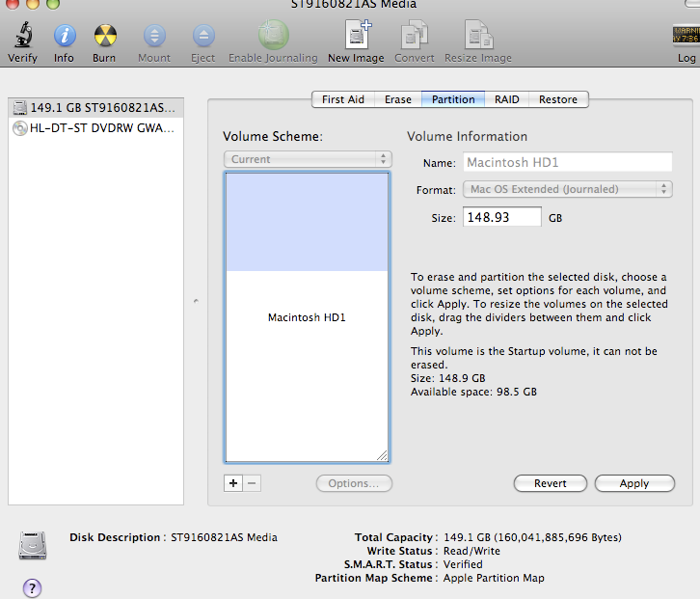The image size is (700, 599).
Task: Select the 149.1 GB ST9160821AS disk
Action: tap(95, 108)
